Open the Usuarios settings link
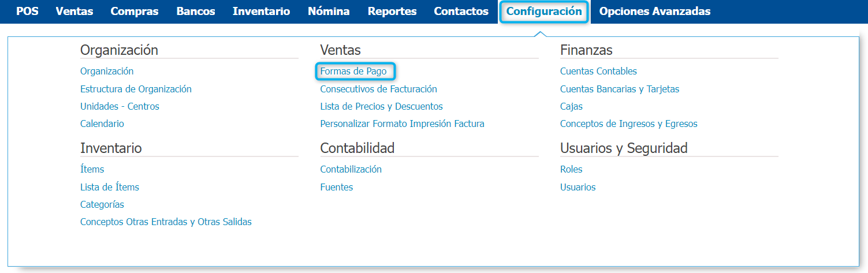 point(578,187)
